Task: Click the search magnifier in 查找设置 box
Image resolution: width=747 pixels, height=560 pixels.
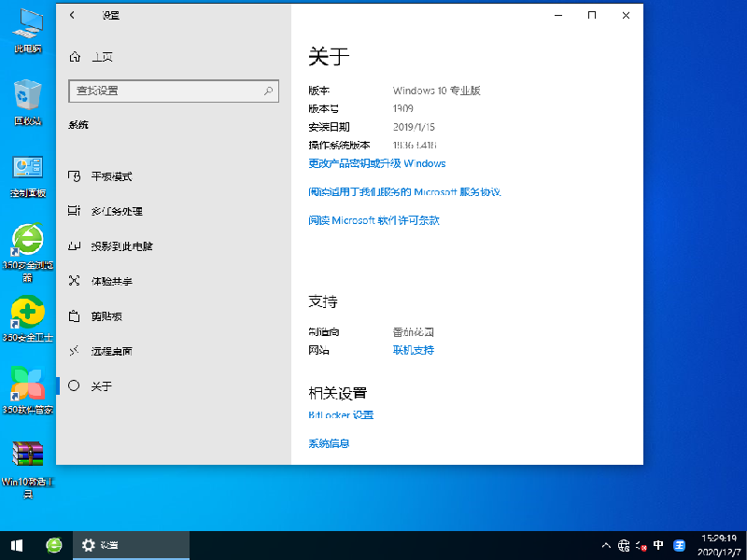Action: (x=268, y=91)
